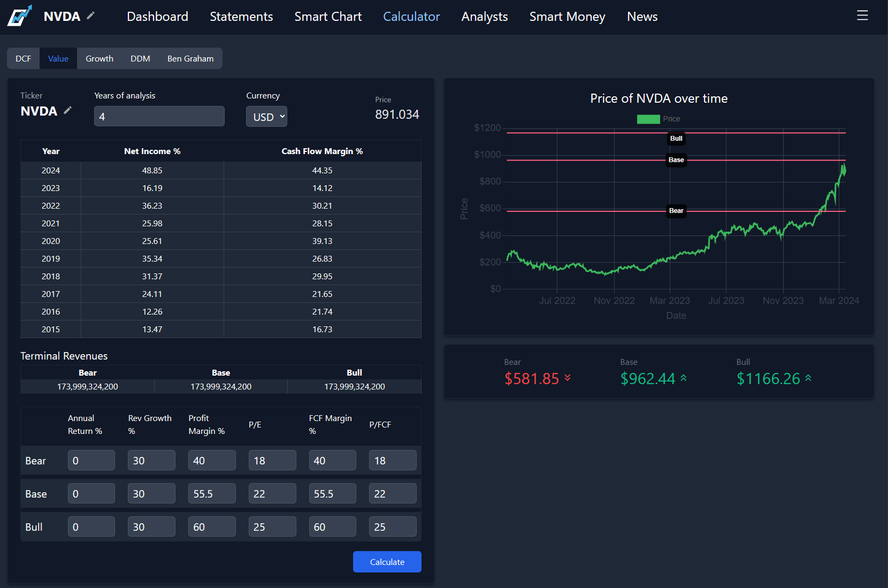Viewport: 888px width, 588px height.
Task: Switch to Growth tab
Action: 99,58
